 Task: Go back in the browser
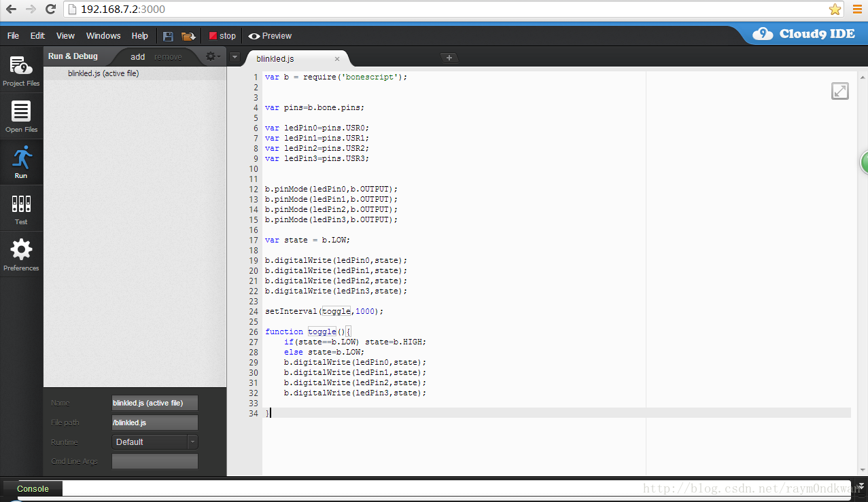click(x=11, y=9)
